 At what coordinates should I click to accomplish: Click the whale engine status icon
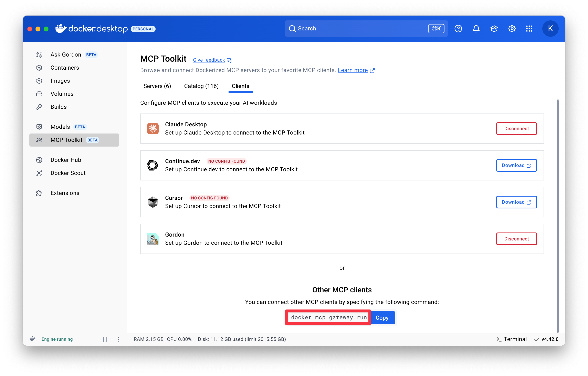click(32, 339)
